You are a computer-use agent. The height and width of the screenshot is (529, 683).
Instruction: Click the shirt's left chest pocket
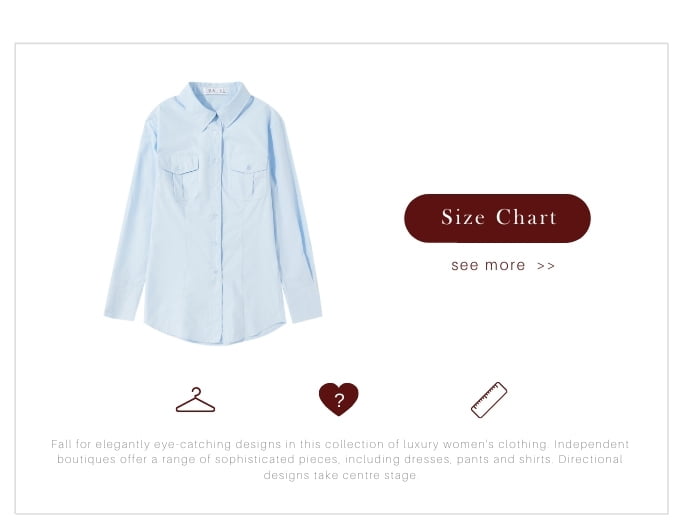(179, 173)
